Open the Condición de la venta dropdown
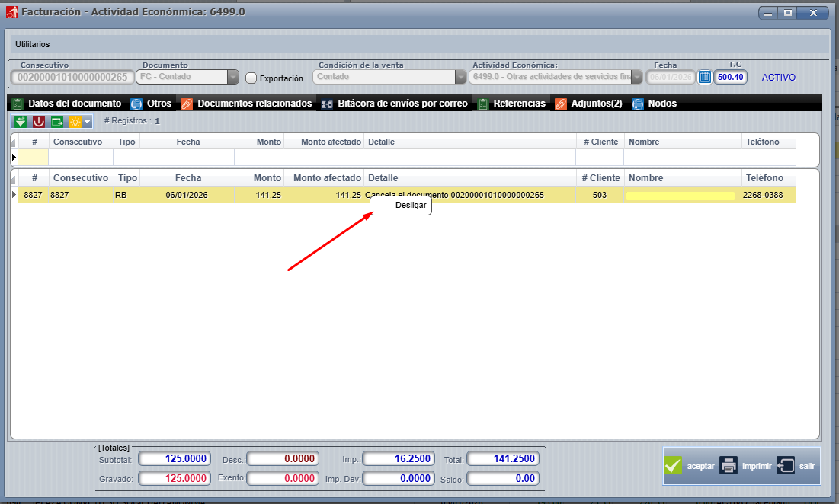The width and height of the screenshot is (839, 504). pyautogui.click(x=460, y=77)
